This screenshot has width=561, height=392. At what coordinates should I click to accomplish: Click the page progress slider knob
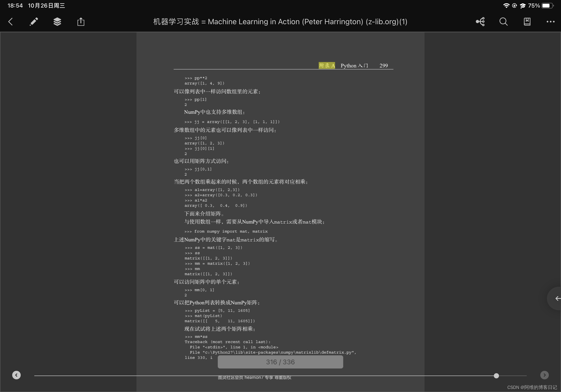[496, 376]
